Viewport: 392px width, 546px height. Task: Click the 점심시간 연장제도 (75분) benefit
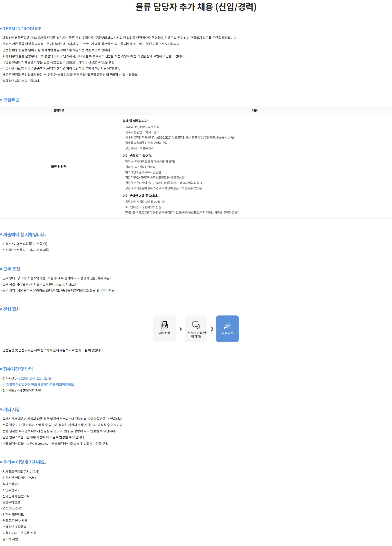pyautogui.click(x=19, y=478)
